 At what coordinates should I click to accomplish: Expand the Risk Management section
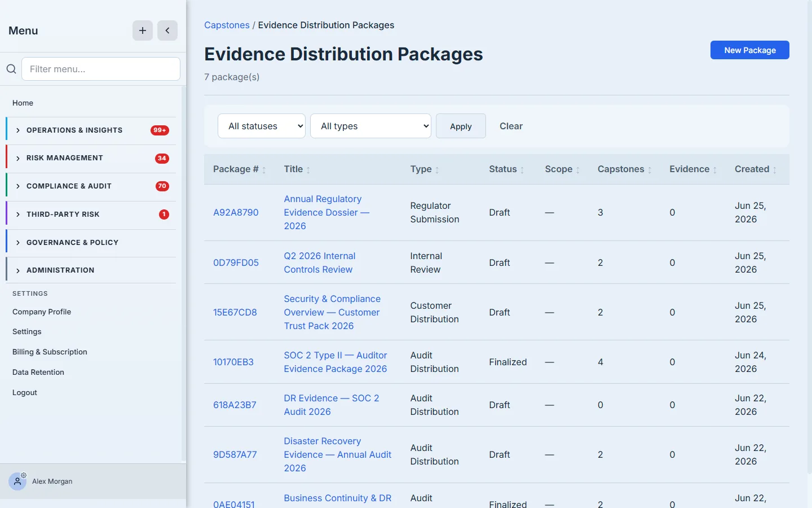(91, 158)
